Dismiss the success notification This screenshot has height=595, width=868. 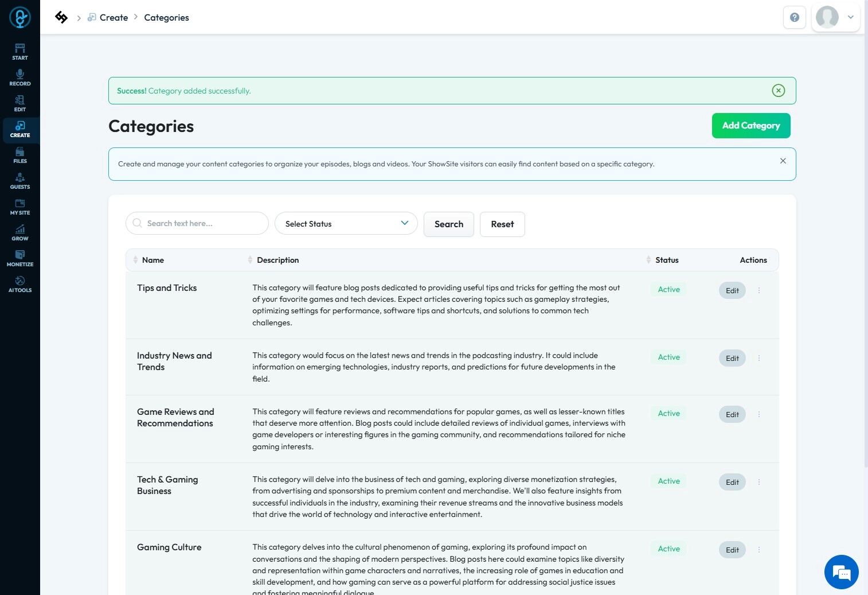pos(779,91)
